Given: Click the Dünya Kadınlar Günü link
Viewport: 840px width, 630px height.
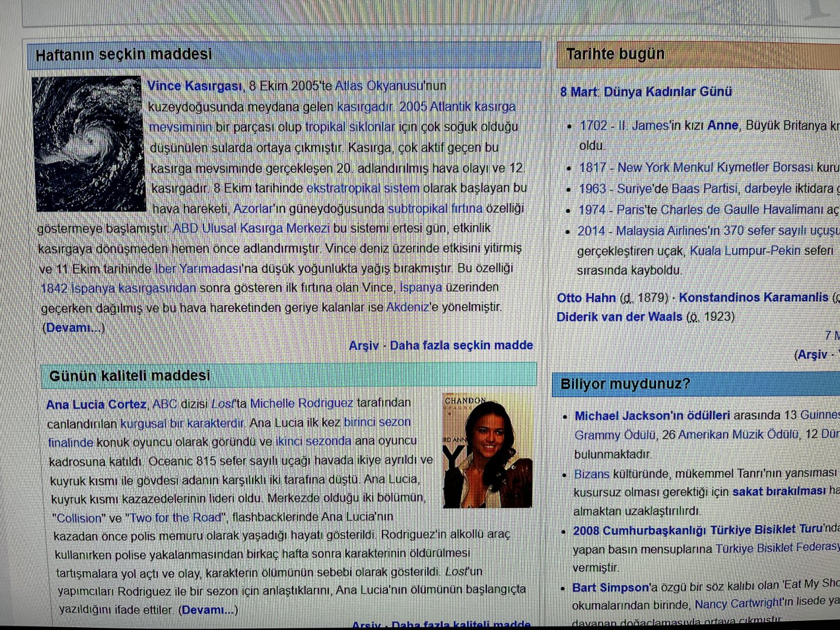Looking at the screenshot, I should point(668,92).
